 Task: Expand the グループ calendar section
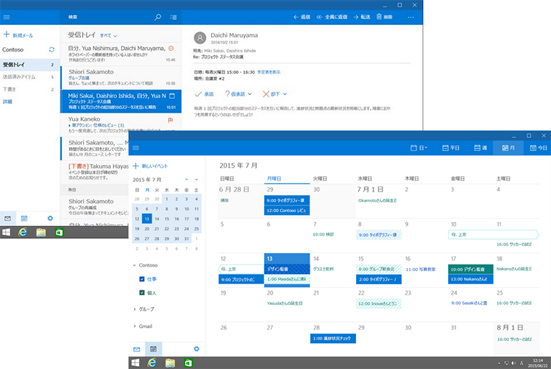[x=135, y=309]
